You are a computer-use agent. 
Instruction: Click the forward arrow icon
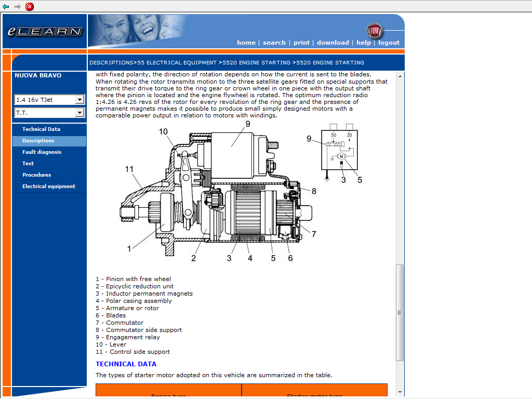18,6
